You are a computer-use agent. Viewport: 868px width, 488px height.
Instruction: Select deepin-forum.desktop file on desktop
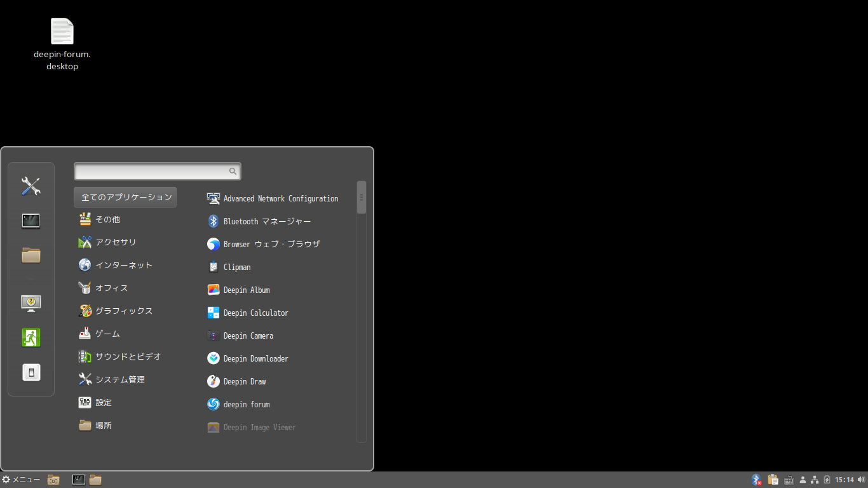point(62,44)
